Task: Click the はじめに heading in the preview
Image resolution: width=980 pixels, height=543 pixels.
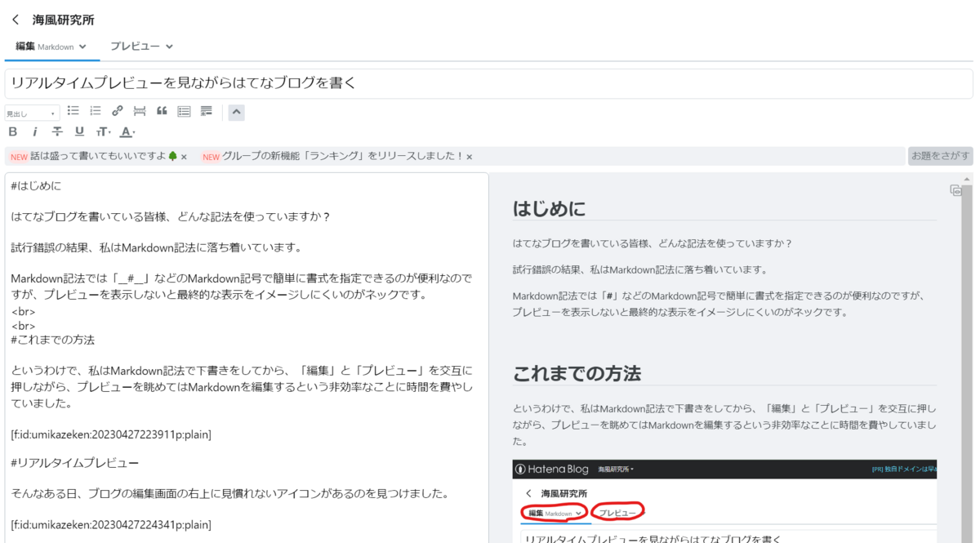Action: pyautogui.click(x=550, y=208)
